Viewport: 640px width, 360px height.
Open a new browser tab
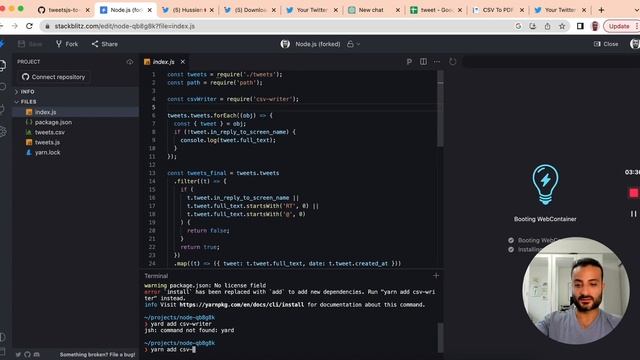tap(601, 10)
